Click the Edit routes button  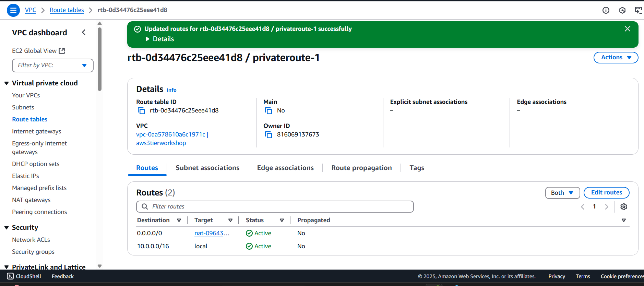[606, 193]
